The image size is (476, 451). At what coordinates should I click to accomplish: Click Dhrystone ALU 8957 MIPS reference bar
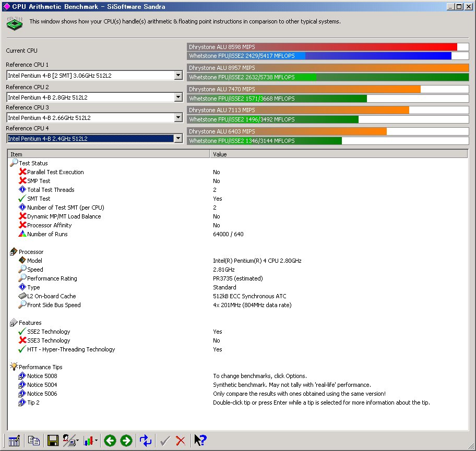pyautogui.click(x=328, y=68)
